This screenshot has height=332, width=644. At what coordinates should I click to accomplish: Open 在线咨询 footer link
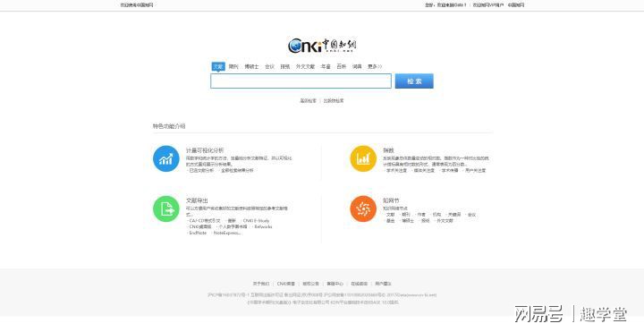click(x=359, y=284)
